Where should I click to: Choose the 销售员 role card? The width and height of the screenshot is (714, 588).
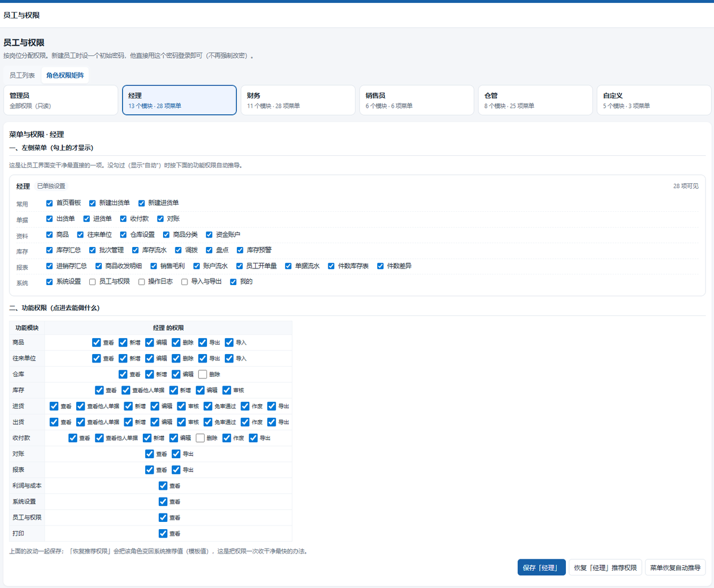416,100
